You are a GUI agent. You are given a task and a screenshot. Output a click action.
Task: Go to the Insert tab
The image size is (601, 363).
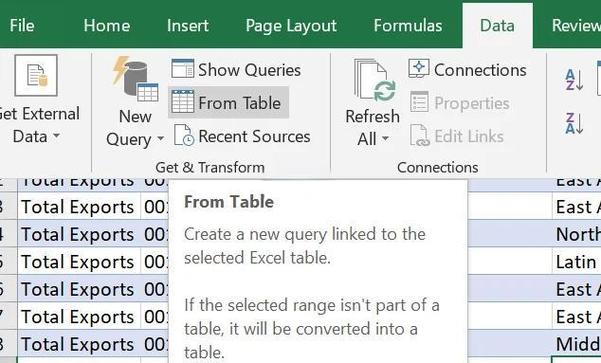pos(187,26)
